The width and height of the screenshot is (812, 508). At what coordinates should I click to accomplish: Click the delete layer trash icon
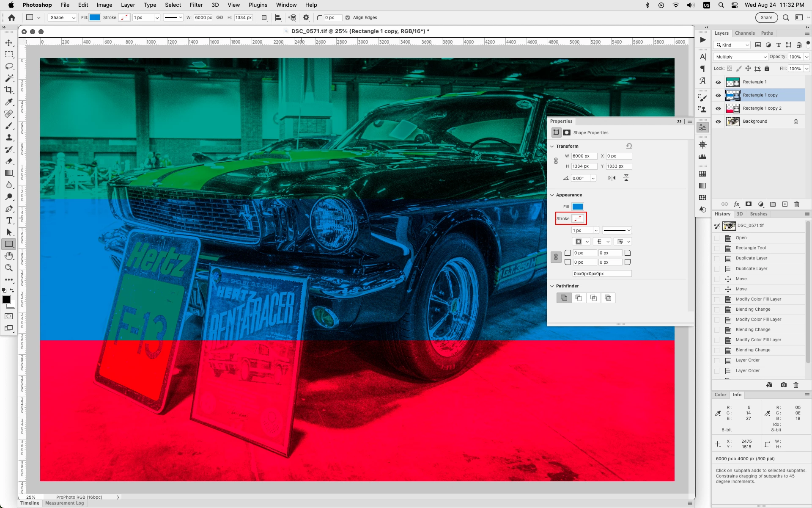[x=797, y=204]
